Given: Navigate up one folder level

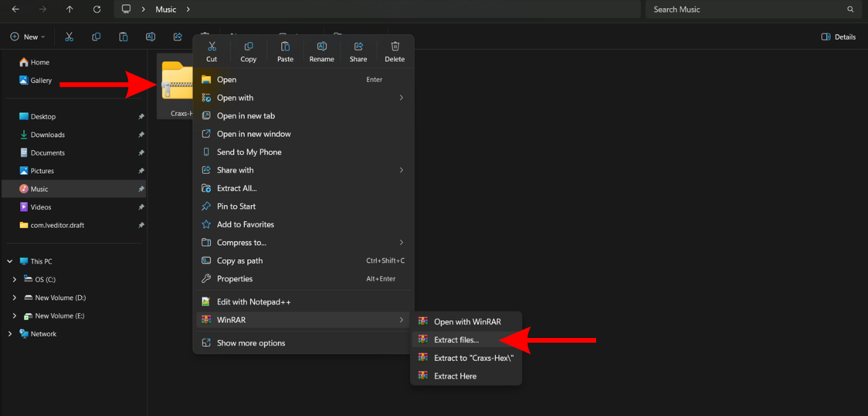Looking at the screenshot, I should point(70,10).
